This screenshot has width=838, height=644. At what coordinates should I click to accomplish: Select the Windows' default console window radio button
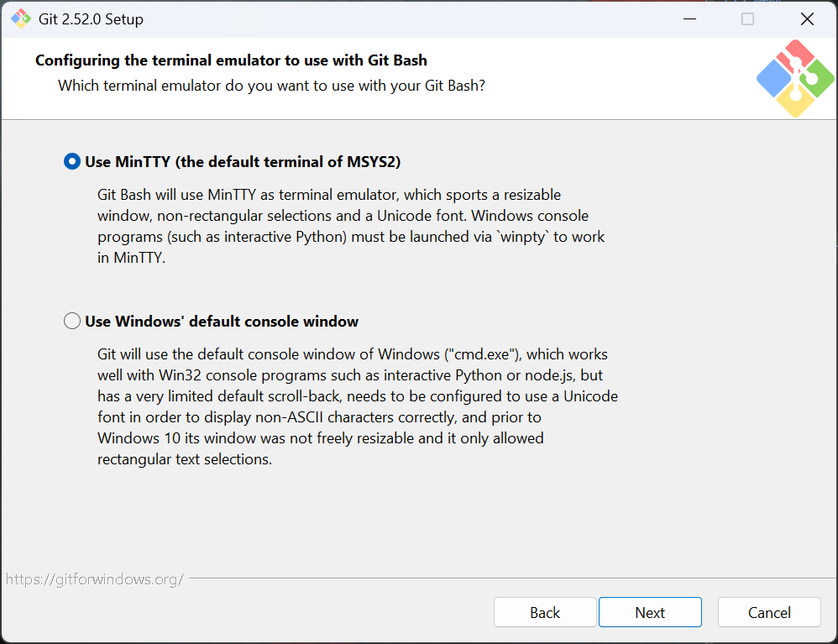(72, 321)
